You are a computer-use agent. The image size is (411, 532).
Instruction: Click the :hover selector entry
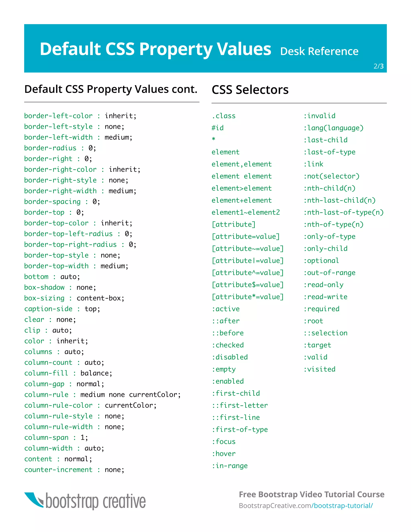[224, 454]
